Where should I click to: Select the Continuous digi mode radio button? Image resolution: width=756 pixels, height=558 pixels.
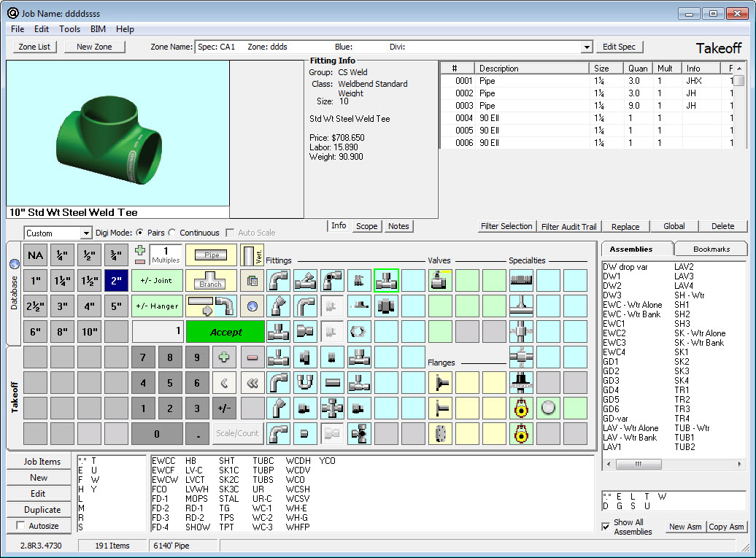172,233
